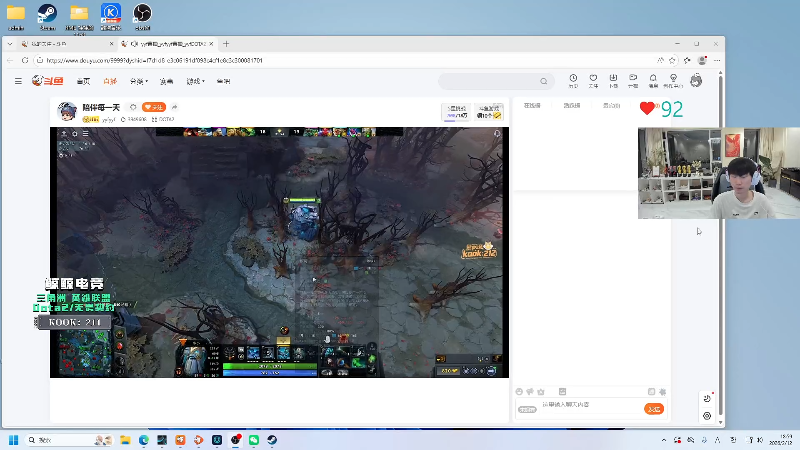Click the orange follow button
The image size is (800, 450).
pyautogui.click(x=154, y=107)
